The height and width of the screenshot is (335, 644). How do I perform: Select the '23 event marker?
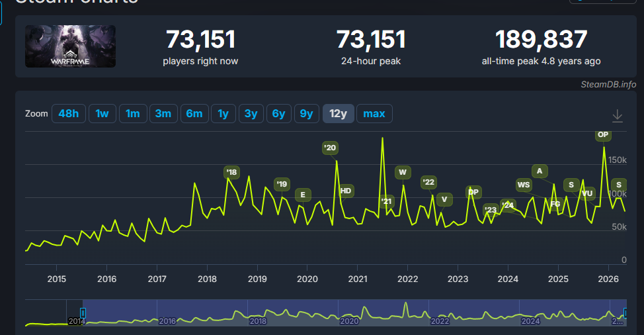point(491,210)
